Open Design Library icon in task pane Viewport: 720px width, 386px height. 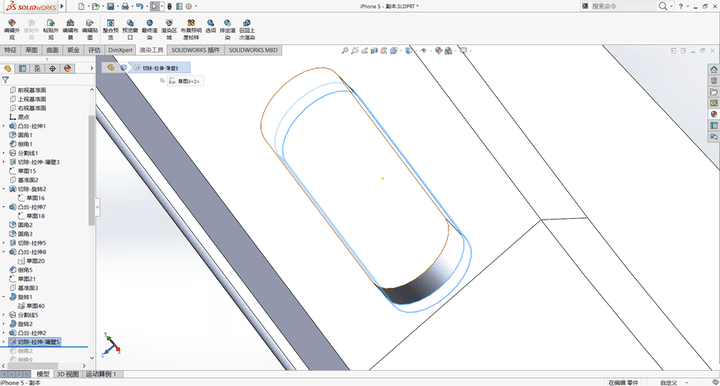click(714, 80)
